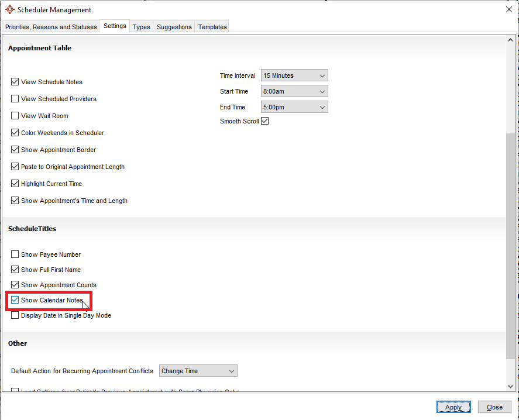This screenshot has width=519, height=420.
Task: Check the View Wait Room box
Action: [15, 116]
